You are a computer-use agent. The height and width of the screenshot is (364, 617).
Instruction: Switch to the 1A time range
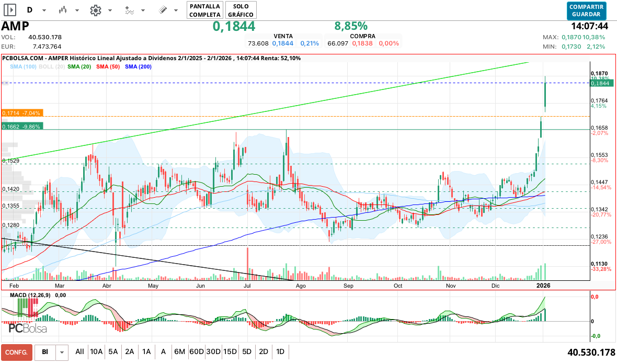click(x=146, y=352)
